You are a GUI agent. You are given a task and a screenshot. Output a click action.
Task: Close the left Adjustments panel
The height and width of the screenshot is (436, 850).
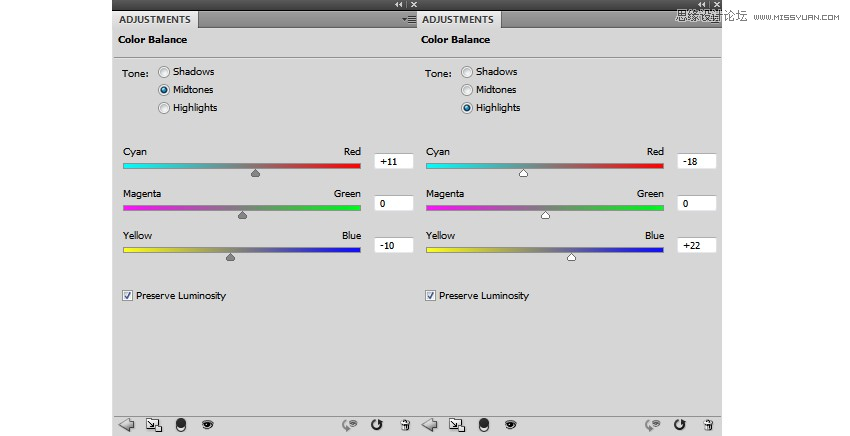(x=414, y=4)
